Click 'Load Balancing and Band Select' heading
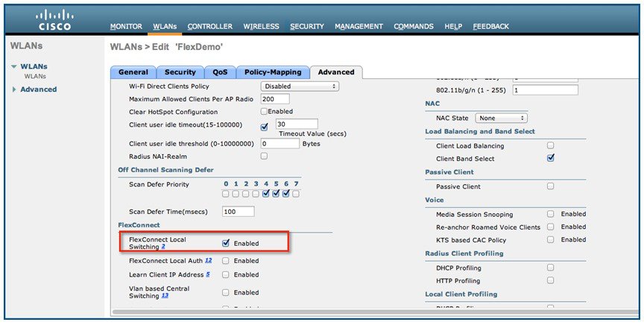 click(480, 131)
